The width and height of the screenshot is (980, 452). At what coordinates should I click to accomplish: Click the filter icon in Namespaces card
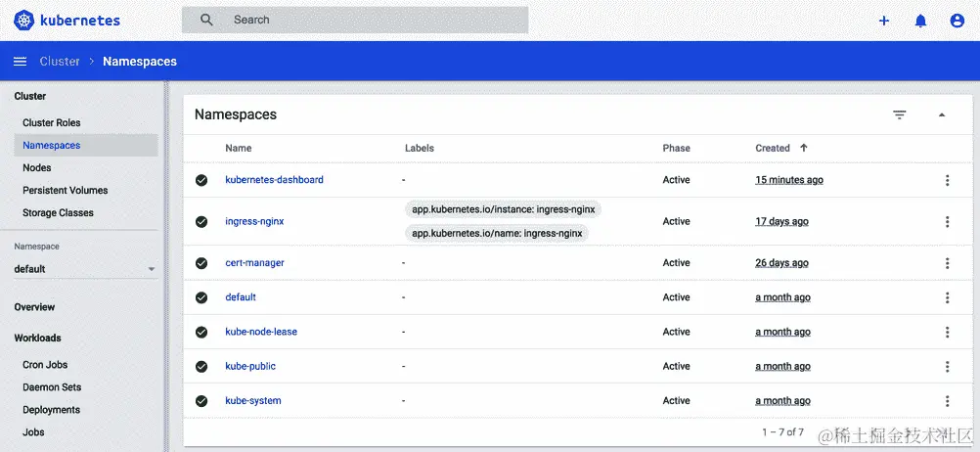coord(900,114)
